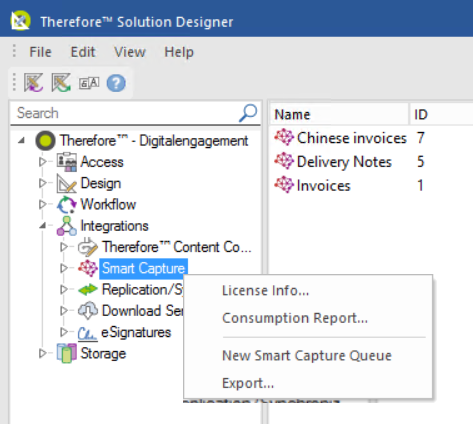Click the search magnifier icon
The width and height of the screenshot is (473, 424).
click(248, 113)
